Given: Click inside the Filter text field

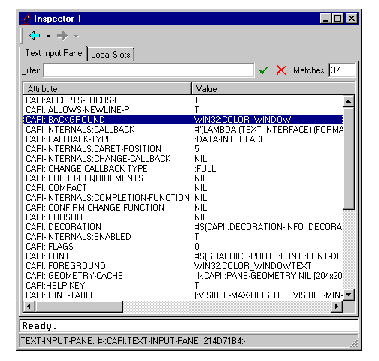Looking at the screenshot, I should pos(148,70).
